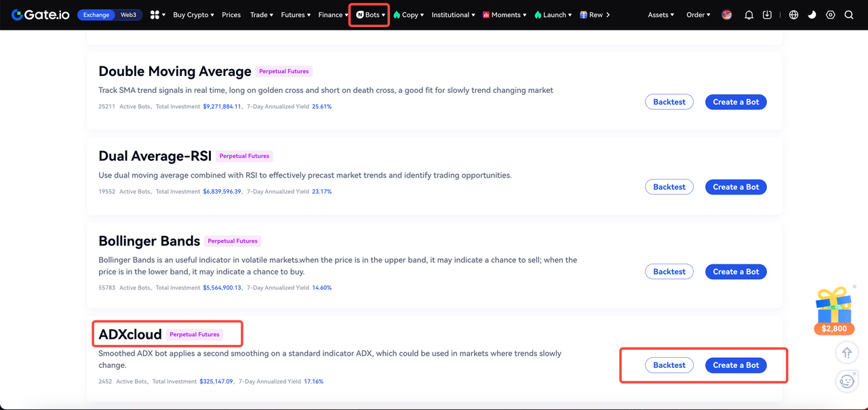This screenshot has height=410, width=868.
Task: Switch to Web3 mode
Action: coord(128,15)
